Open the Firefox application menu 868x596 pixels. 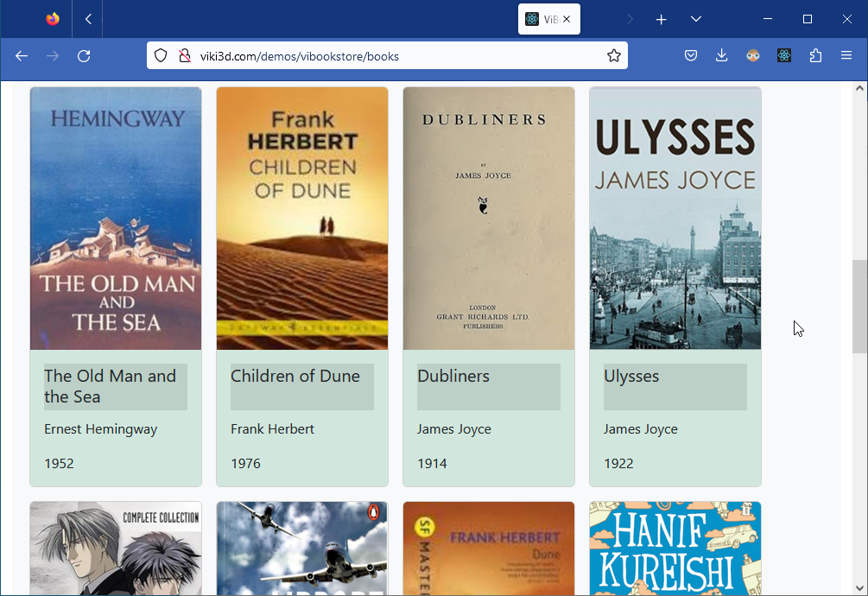[846, 56]
